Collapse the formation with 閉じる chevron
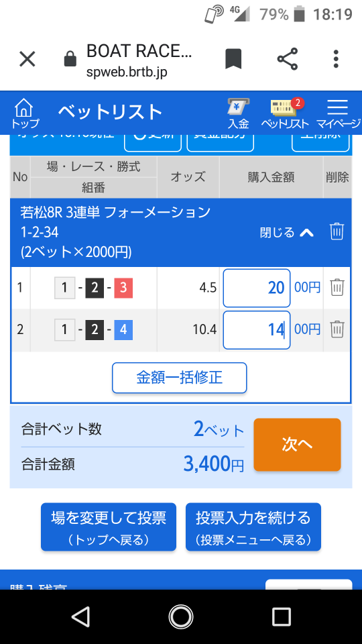 pyautogui.click(x=287, y=233)
